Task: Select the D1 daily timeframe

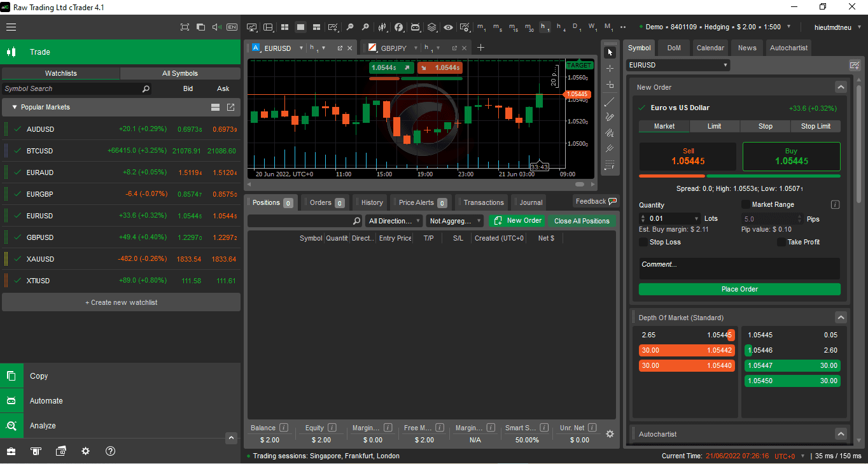Action: tap(577, 27)
